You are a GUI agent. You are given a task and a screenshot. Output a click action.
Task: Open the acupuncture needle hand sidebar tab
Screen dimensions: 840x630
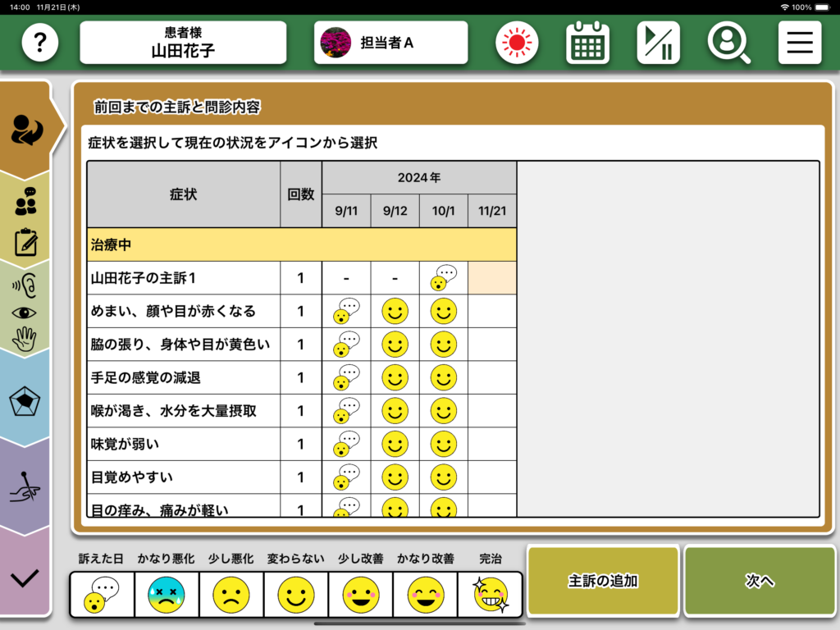click(x=25, y=490)
